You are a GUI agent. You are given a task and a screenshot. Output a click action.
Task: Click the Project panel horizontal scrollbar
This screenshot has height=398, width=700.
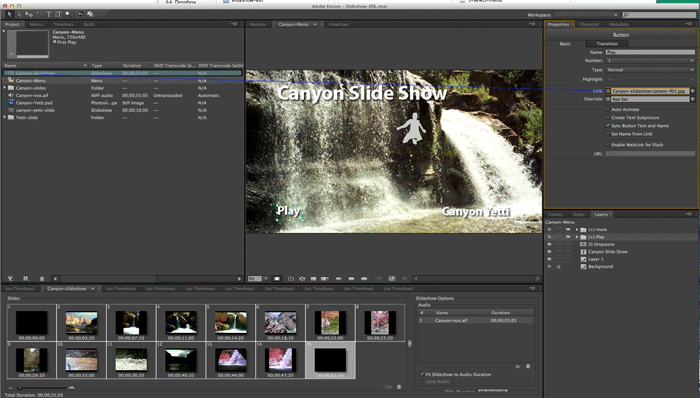(147, 278)
